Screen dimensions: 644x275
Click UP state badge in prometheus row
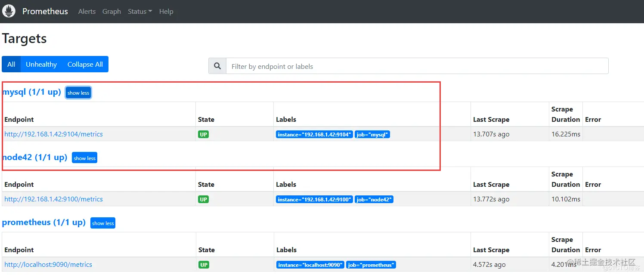pos(204,265)
